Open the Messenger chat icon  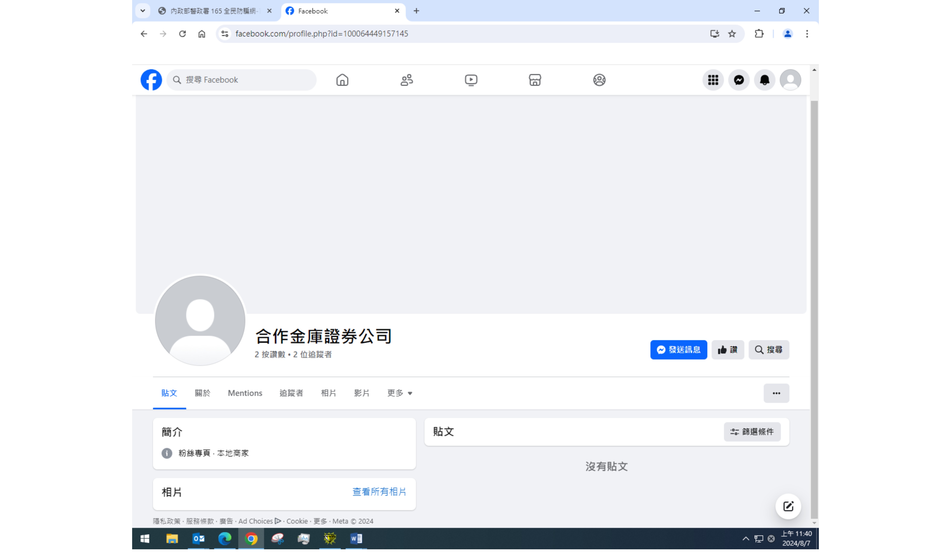(x=739, y=80)
